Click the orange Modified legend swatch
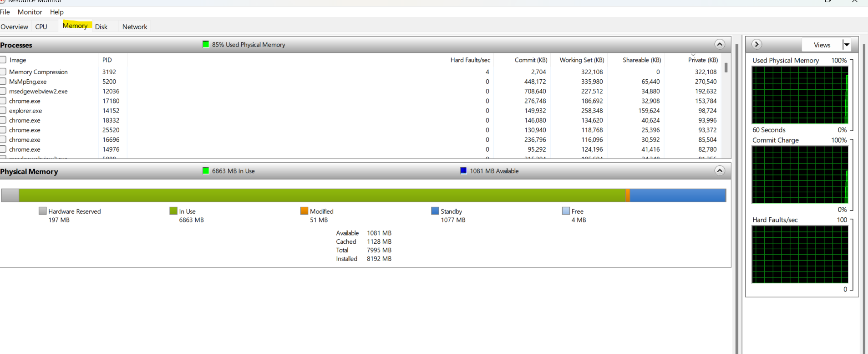868x354 pixels. [x=305, y=211]
